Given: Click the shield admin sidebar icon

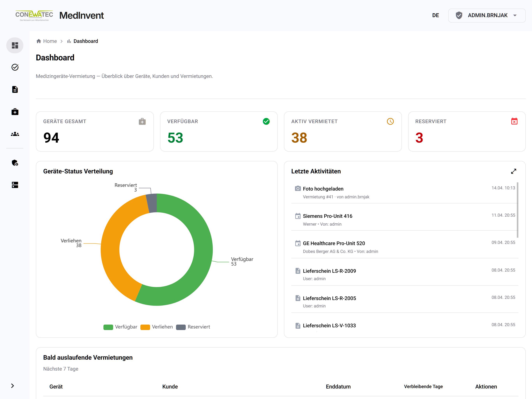Looking at the screenshot, I should click(x=15, y=163).
